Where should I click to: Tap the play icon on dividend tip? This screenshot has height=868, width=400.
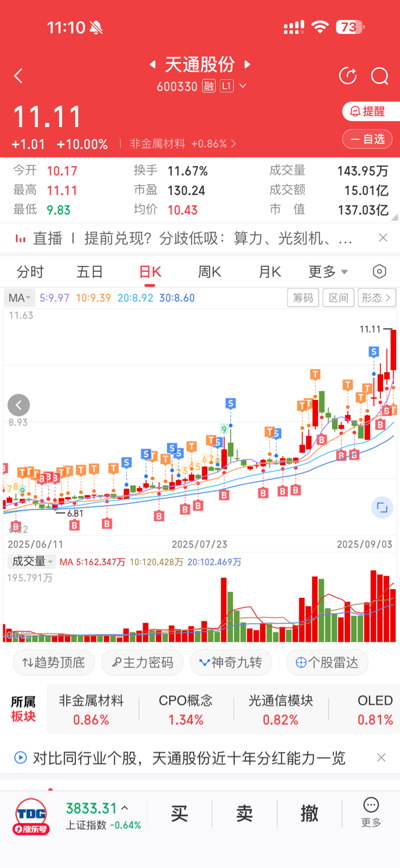(x=20, y=757)
